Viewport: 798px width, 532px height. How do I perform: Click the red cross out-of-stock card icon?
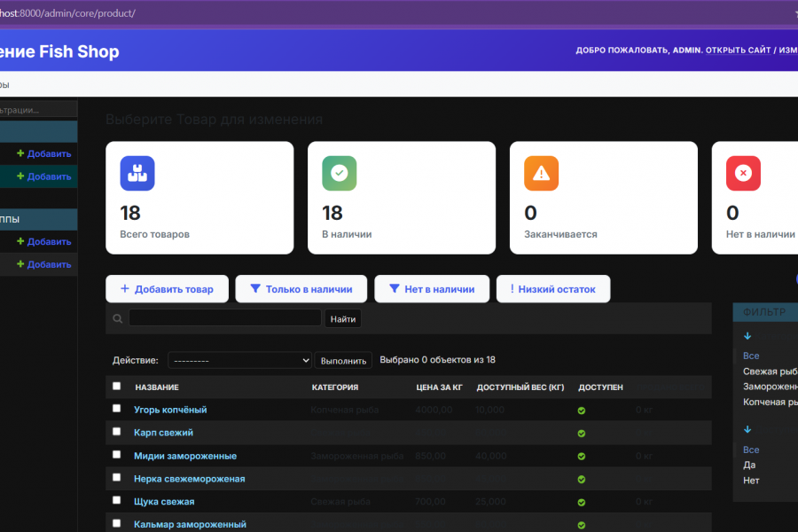pyautogui.click(x=743, y=173)
